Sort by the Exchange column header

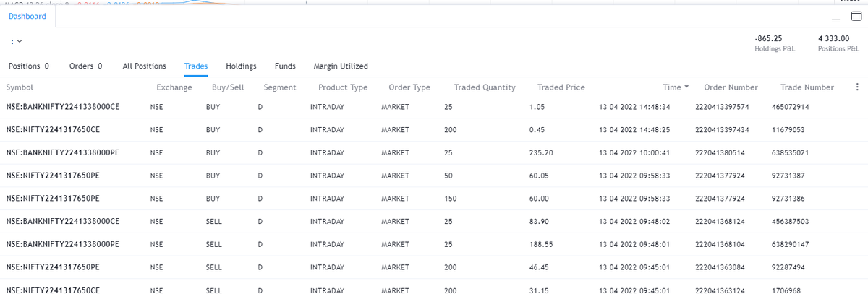pos(174,87)
